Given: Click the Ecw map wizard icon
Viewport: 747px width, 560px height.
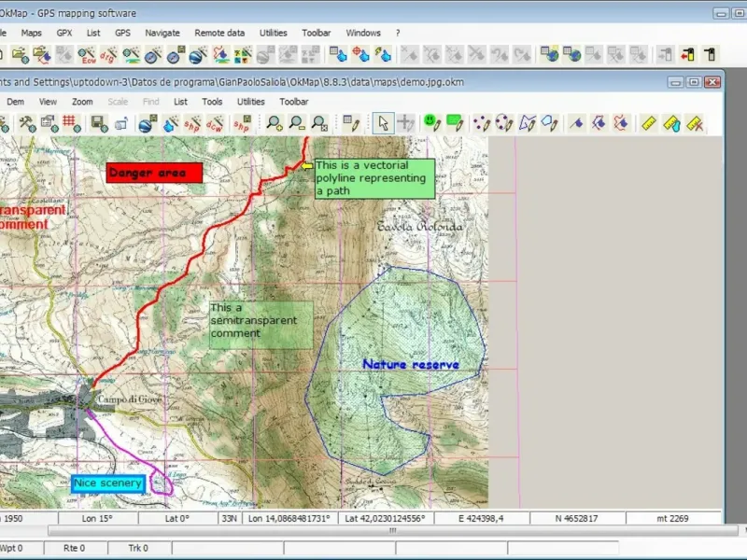Looking at the screenshot, I should tap(86, 55).
